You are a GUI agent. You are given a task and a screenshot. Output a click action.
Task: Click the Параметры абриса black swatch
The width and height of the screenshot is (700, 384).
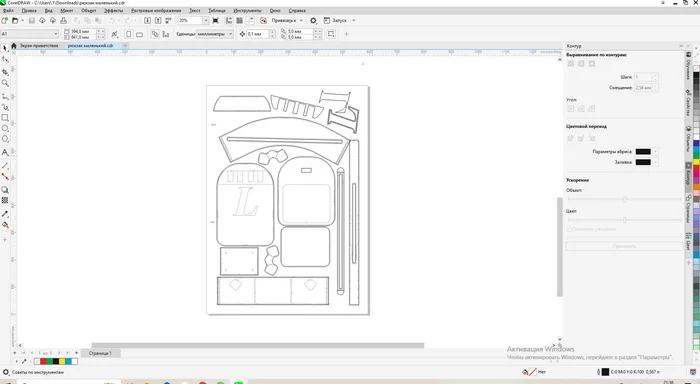click(643, 151)
